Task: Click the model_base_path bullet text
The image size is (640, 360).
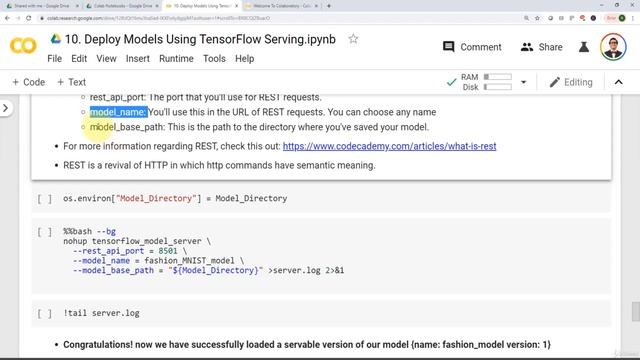Action: 259,127
